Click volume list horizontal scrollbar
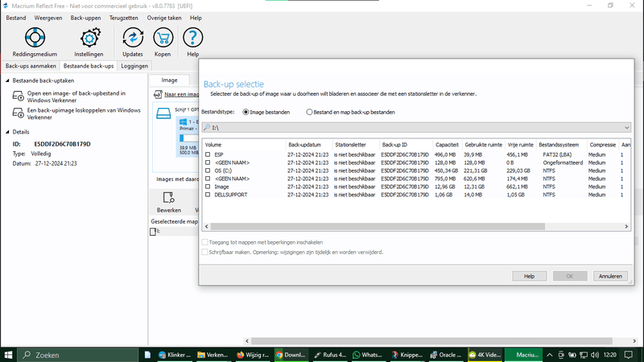Screen dimensions: 644x362 378,227
